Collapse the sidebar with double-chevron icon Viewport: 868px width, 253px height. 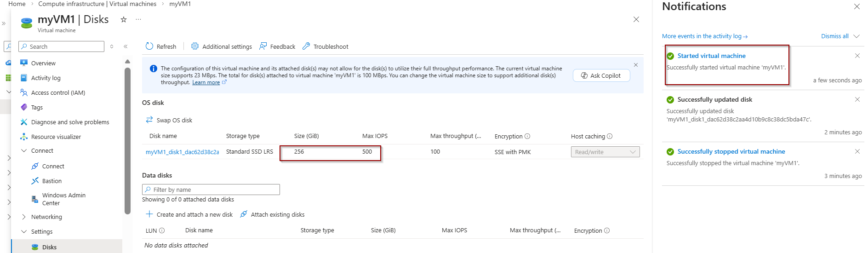tap(126, 46)
